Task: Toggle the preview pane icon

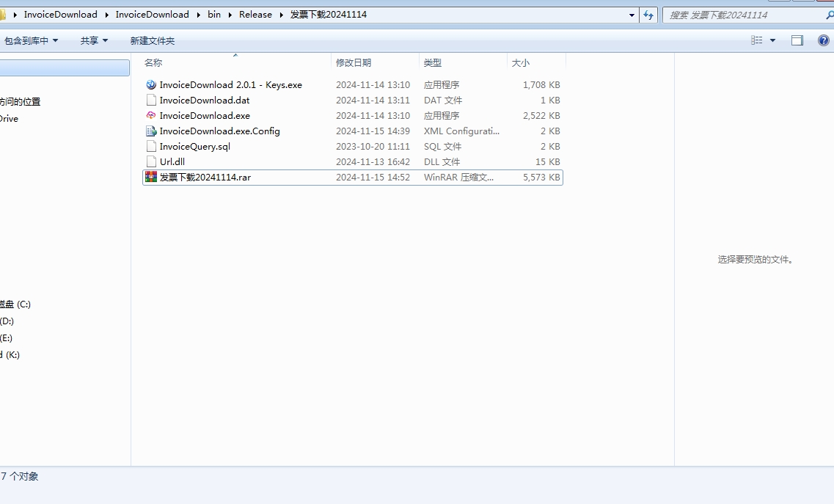Action: 797,40
